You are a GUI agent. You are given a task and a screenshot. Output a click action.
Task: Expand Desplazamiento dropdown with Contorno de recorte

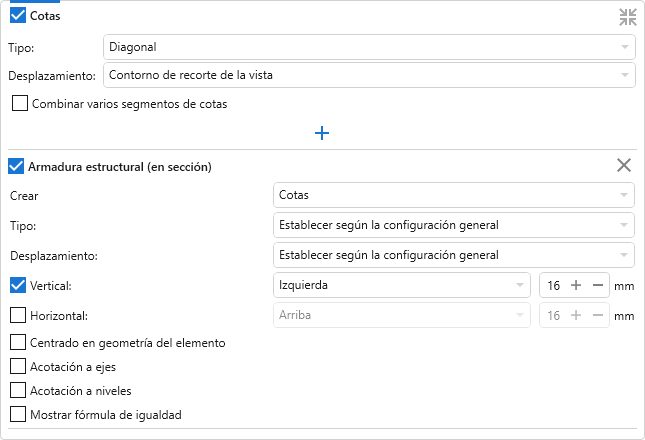tap(369, 75)
